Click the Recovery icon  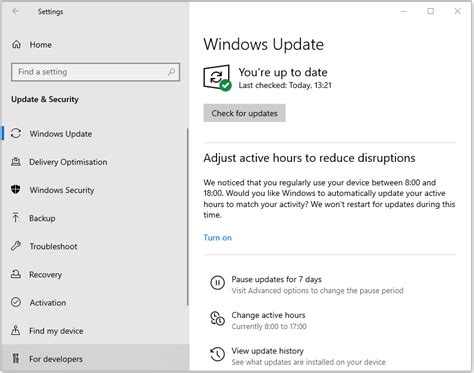pyautogui.click(x=16, y=274)
